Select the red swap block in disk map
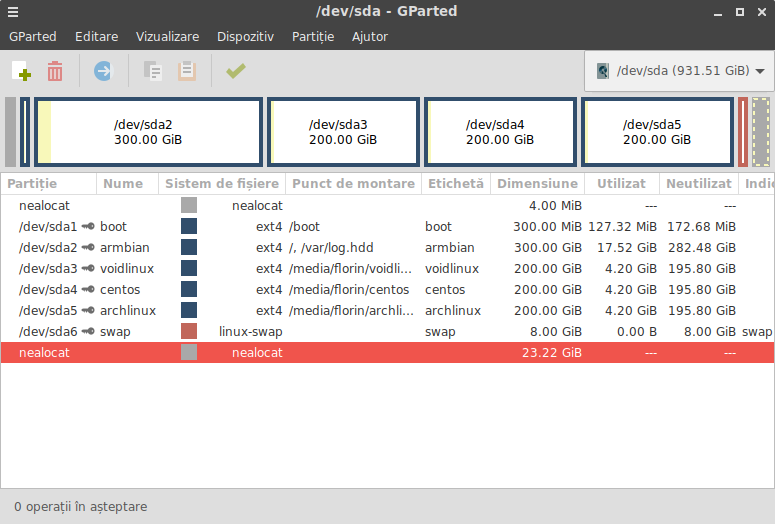The width and height of the screenshot is (775, 524). pos(743,132)
